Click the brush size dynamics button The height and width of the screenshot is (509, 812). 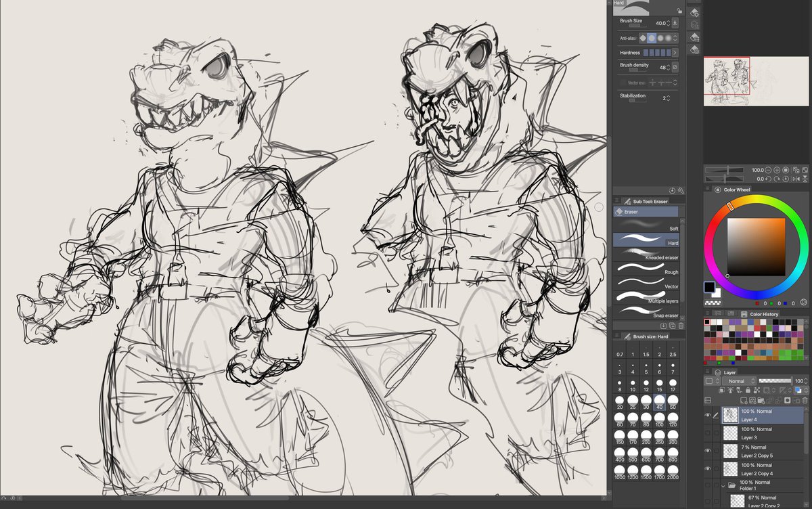(x=675, y=22)
